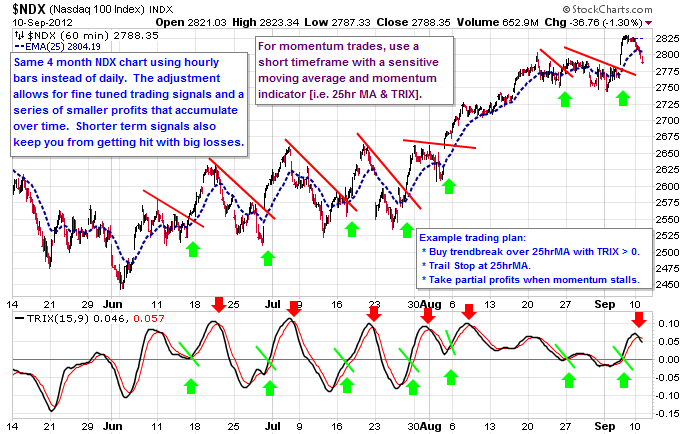Click the "$NDX (60 min)" legend label
690x434 pixels.
point(68,35)
